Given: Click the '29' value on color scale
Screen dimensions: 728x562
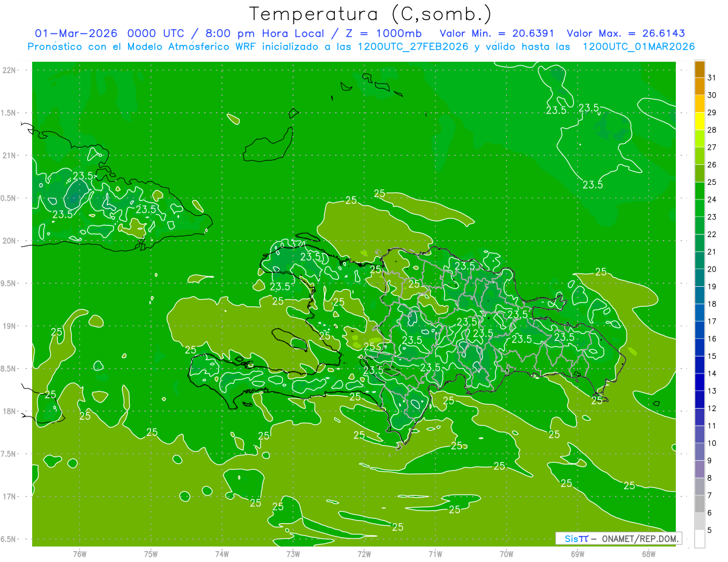Looking at the screenshot, I should (712, 112).
